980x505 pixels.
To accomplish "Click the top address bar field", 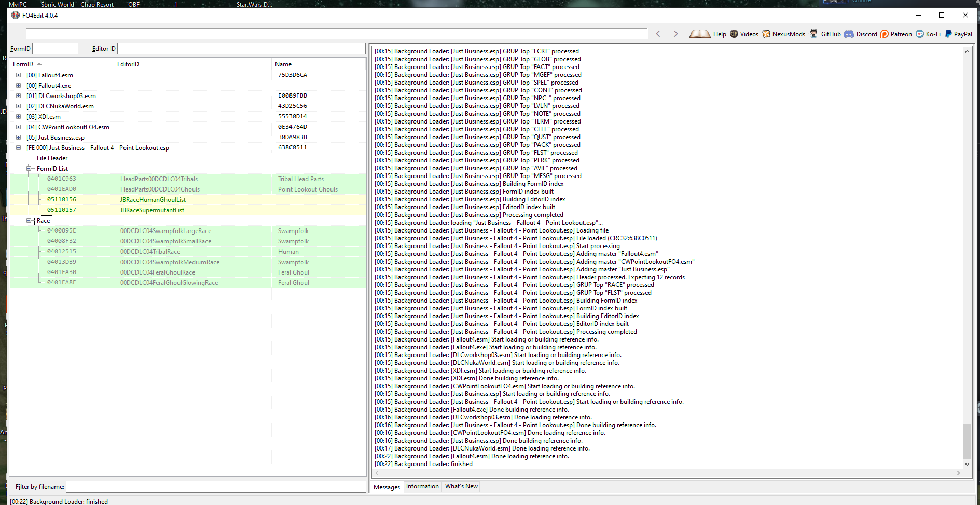I will (337, 34).
